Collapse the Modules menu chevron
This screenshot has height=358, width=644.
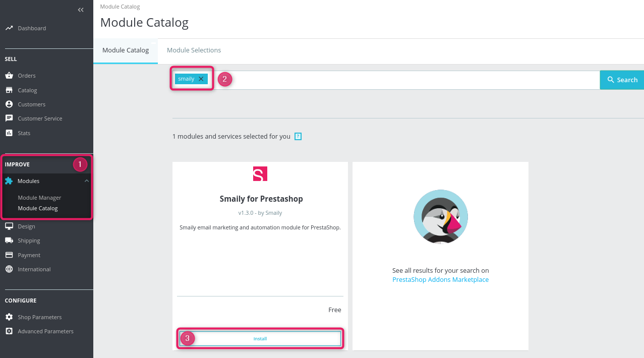click(87, 181)
